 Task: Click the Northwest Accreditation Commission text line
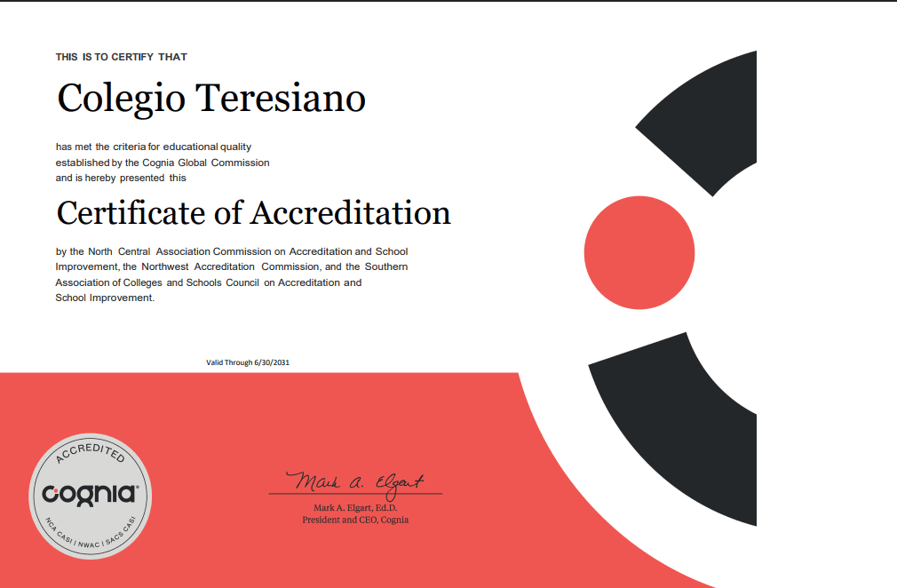click(232, 266)
